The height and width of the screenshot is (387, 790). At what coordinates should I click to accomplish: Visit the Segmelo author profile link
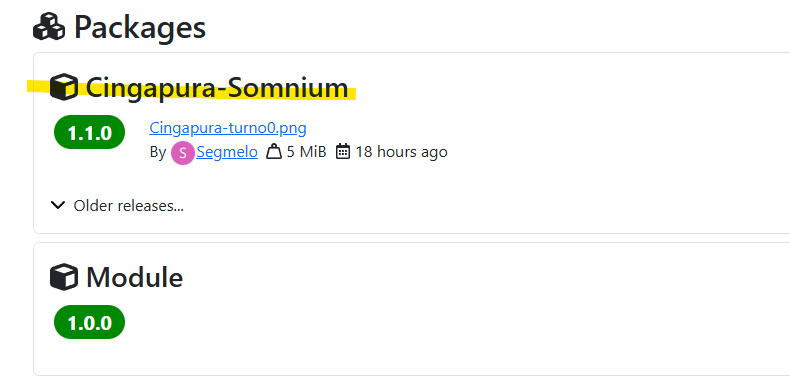(227, 152)
